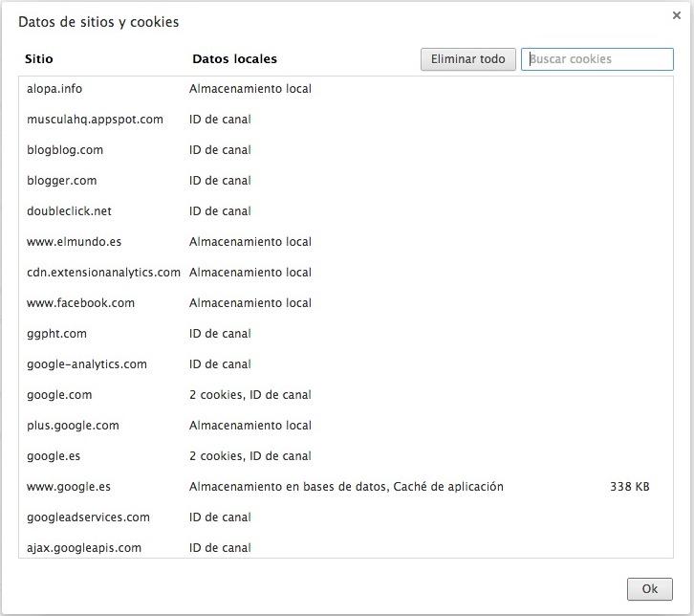This screenshot has width=694, height=616.
Task: Close the cookies dialog with X
Action: tap(678, 14)
